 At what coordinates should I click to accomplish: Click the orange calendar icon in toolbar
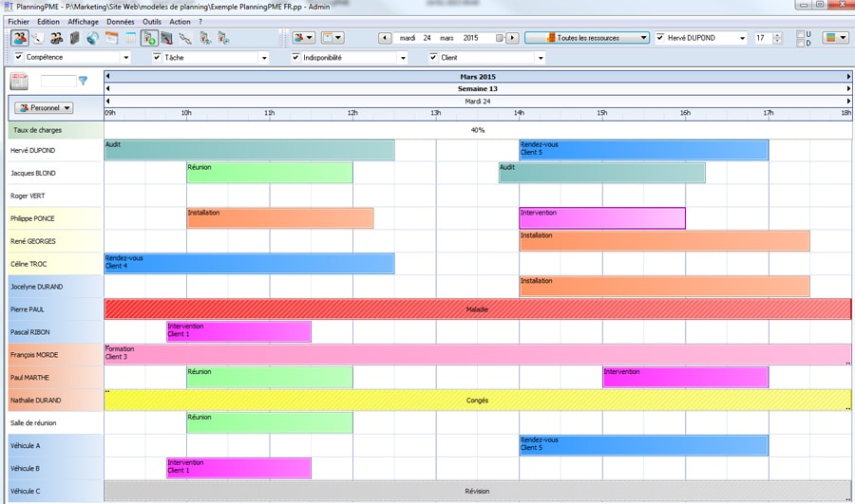(x=111, y=39)
